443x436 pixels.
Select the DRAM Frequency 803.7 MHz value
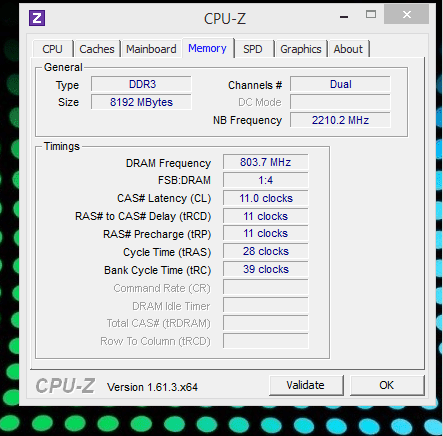point(266,162)
